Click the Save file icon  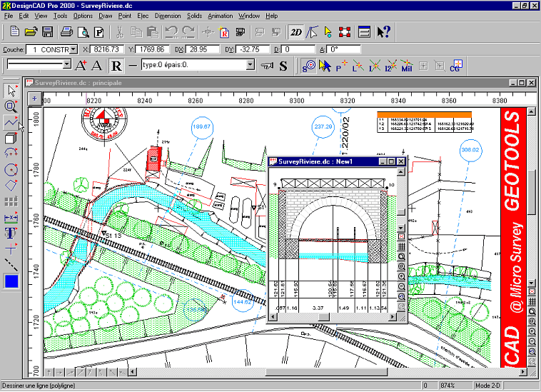pos(48,32)
